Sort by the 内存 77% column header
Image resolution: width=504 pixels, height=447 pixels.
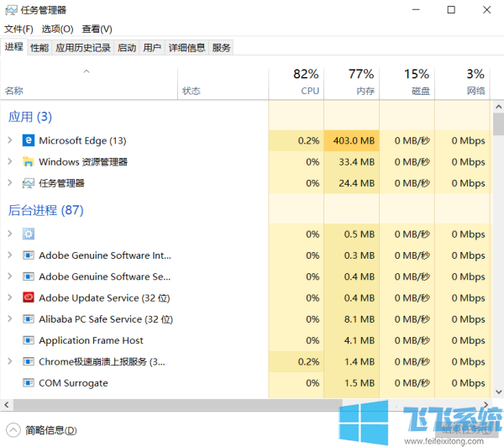tap(352, 83)
